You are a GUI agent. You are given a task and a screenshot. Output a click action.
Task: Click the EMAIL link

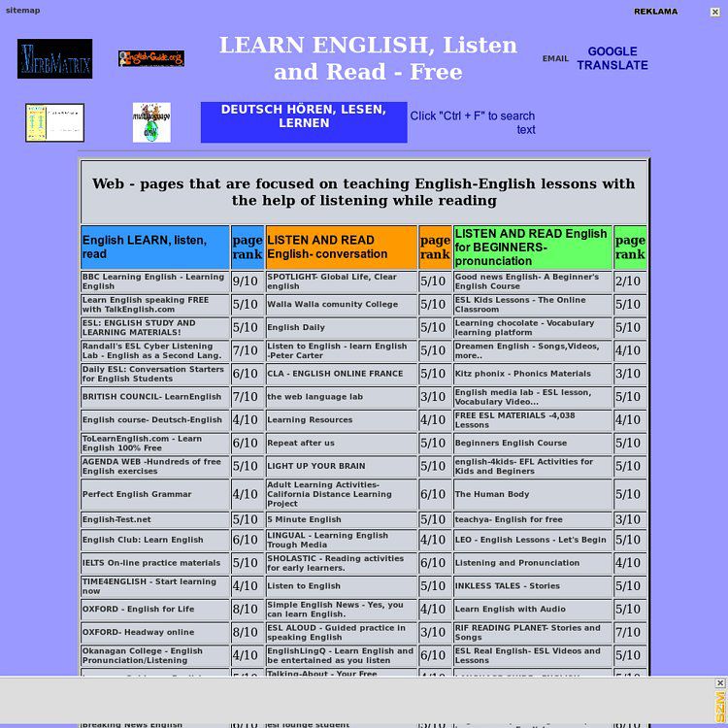click(555, 58)
